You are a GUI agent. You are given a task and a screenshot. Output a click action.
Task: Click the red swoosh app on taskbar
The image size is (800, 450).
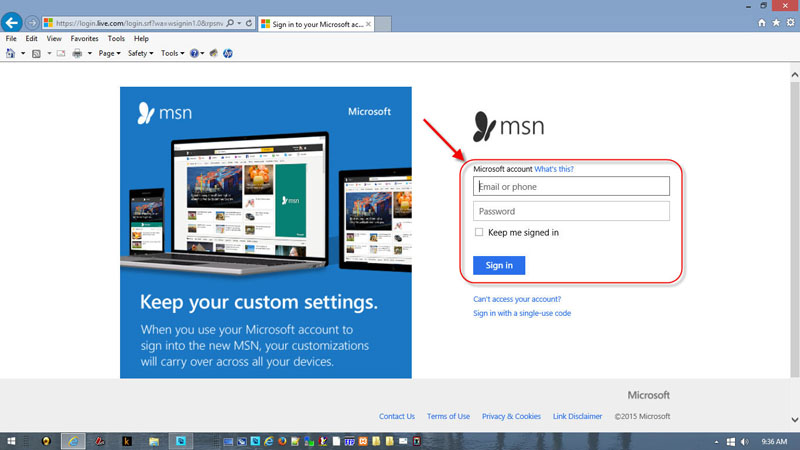(x=99, y=441)
